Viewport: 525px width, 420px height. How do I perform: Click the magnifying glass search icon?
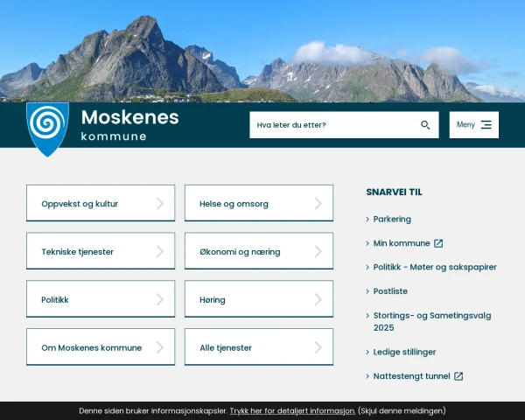(x=425, y=125)
